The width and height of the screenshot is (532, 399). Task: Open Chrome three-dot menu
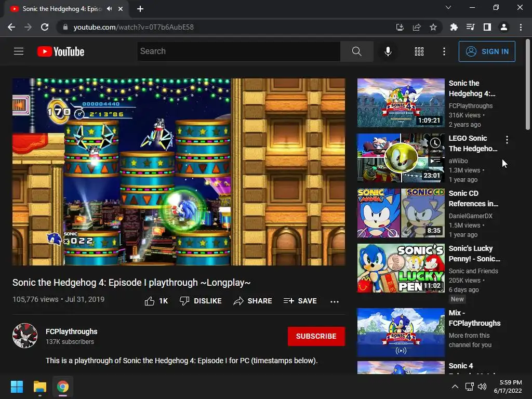521,27
